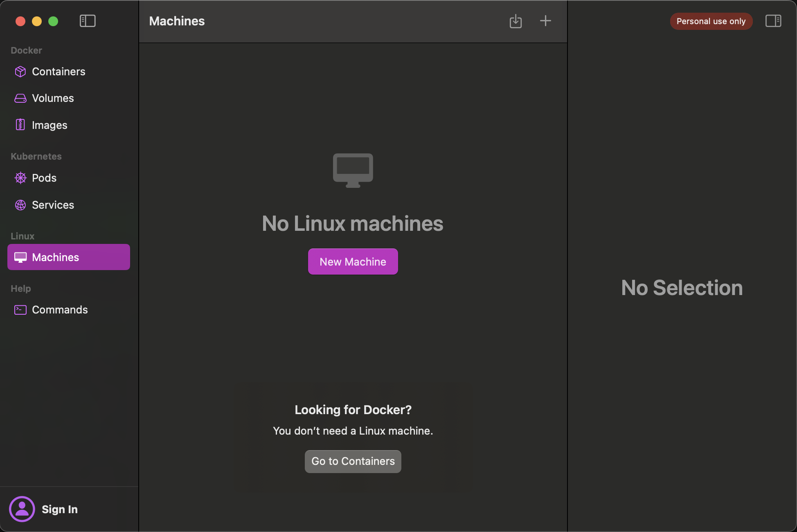Screen dimensions: 797x532
Task: Click 'You don't need a Linux machine.' text
Action: tap(353, 431)
